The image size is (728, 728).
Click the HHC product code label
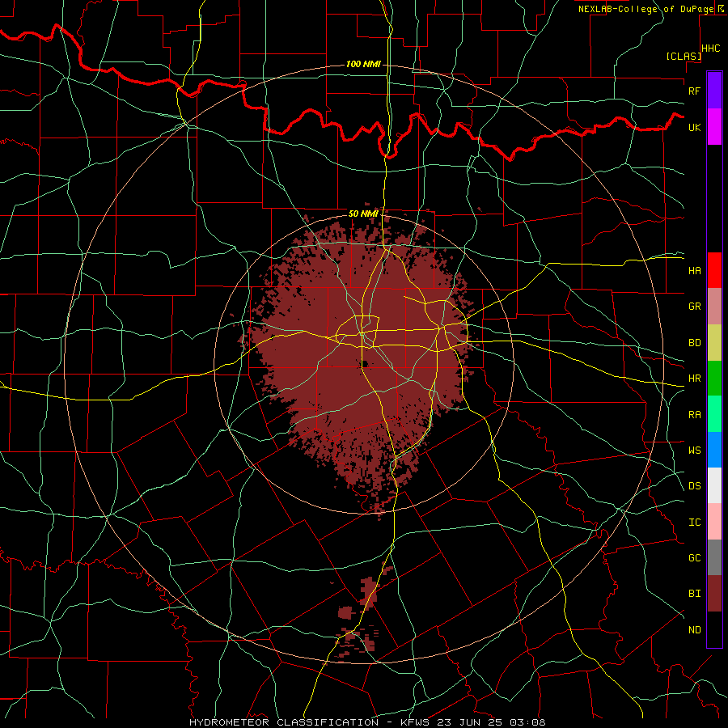pyautogui.click(x=711, y=49)
